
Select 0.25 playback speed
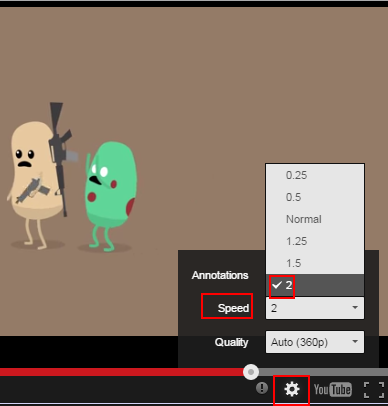click(x=315, y=175)
